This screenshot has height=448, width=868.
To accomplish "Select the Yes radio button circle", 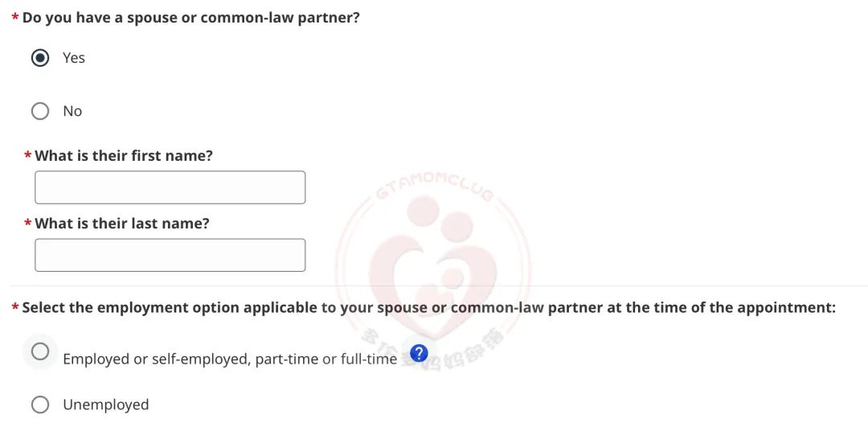I will click(40, 58).
